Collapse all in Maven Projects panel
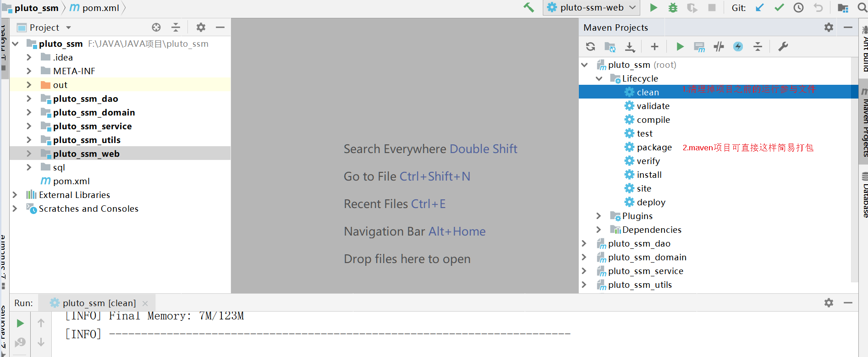 pos(758,46)
